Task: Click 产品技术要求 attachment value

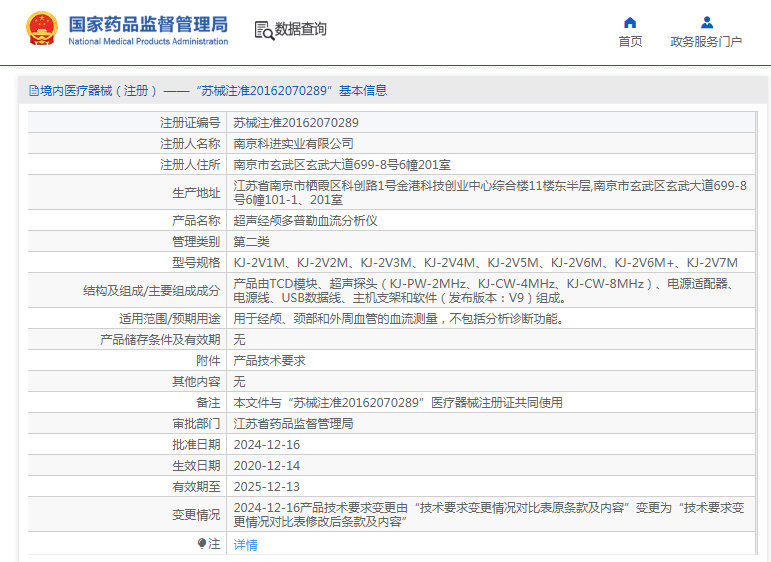Action: tap(269, 361)
